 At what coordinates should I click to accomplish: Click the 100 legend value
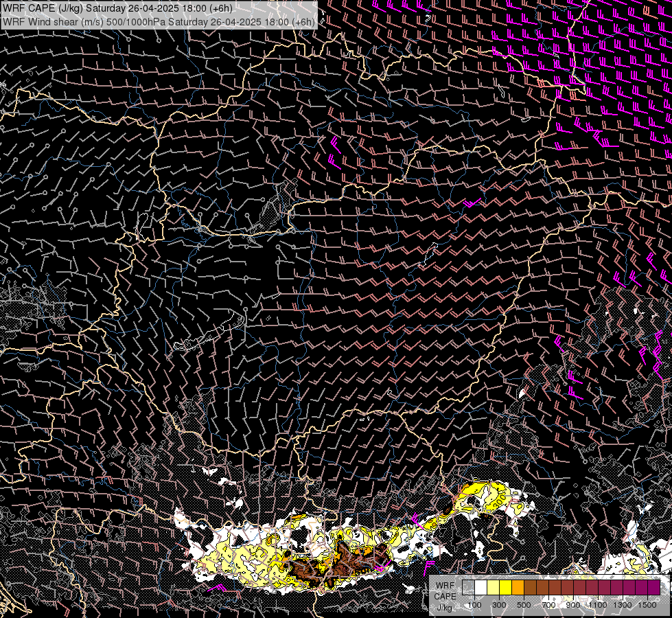pos(474,605)
